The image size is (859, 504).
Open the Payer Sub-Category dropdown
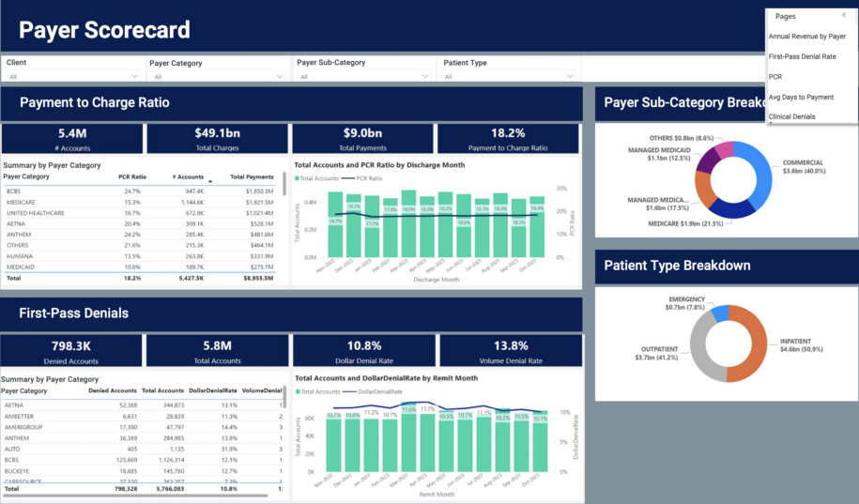(363, 76)
